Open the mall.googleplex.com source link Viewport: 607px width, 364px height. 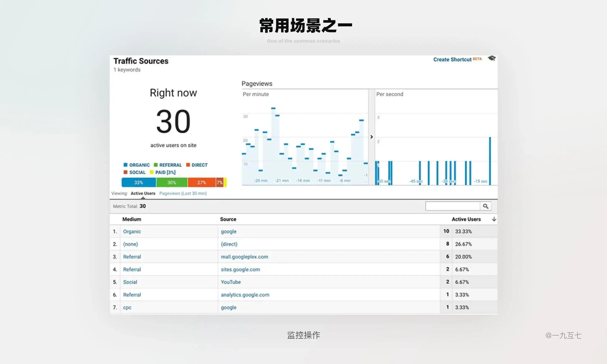pos(245,257)
